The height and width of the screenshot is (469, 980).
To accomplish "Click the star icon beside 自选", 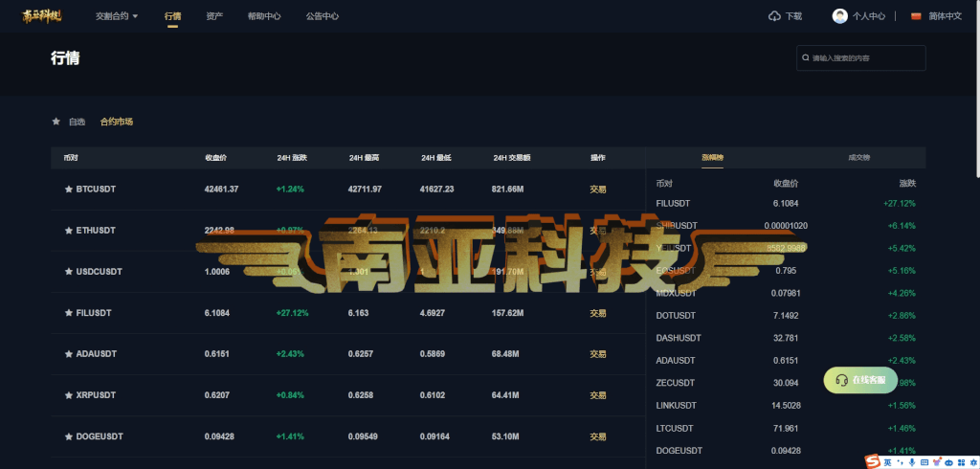I will [56, 122].
